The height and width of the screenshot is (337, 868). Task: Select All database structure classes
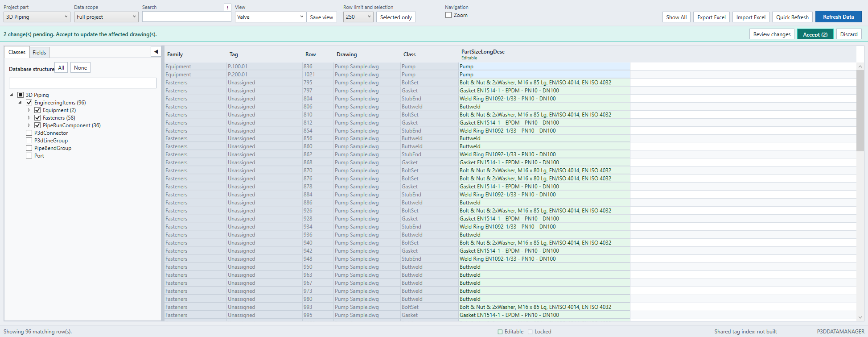coord(61,68)
